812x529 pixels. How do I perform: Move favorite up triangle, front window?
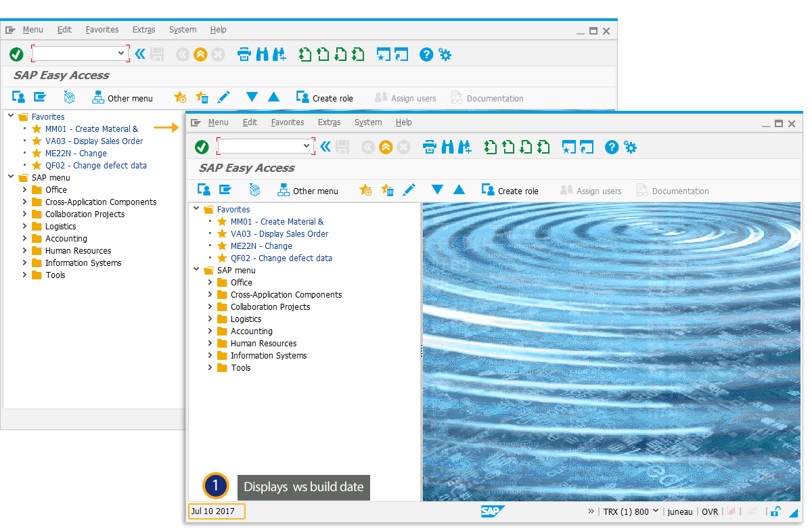[x=459, y=190]
